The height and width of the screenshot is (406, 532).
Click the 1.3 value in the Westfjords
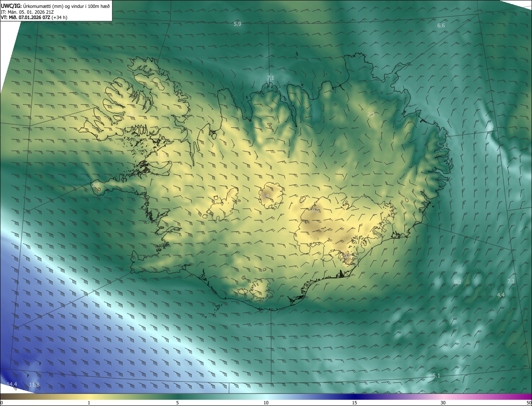point(132,114)
